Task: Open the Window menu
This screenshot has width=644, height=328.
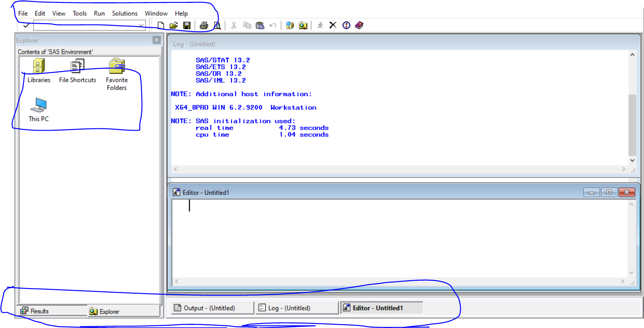Action: [156, 13]
